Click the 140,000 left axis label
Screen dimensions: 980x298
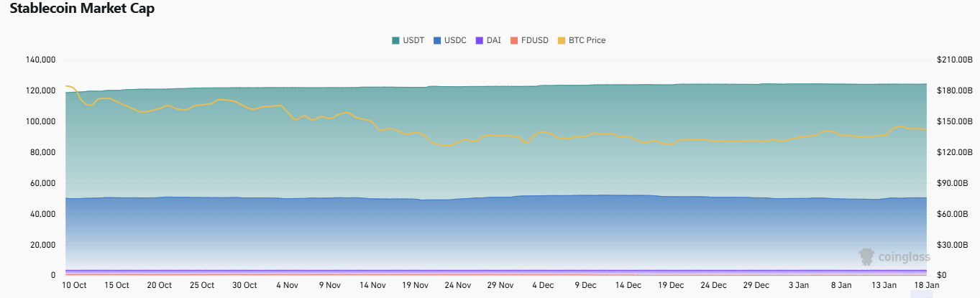[41, 60]
